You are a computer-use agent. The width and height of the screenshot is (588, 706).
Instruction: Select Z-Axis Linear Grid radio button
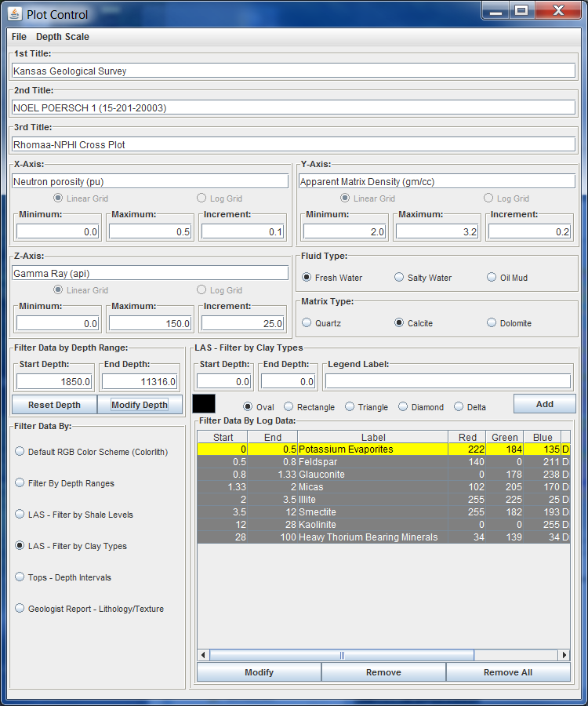point(58,290)
